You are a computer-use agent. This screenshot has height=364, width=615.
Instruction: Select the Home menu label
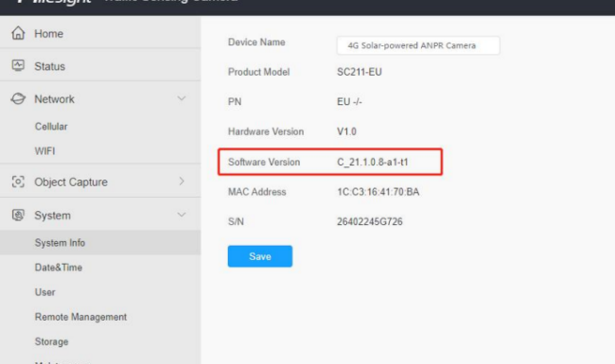point(48,34)
